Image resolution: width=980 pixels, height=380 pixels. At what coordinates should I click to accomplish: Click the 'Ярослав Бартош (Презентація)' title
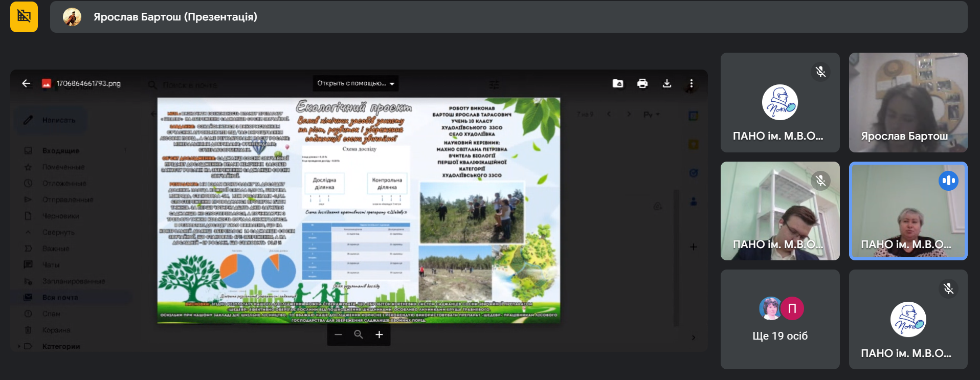point(175,17)
